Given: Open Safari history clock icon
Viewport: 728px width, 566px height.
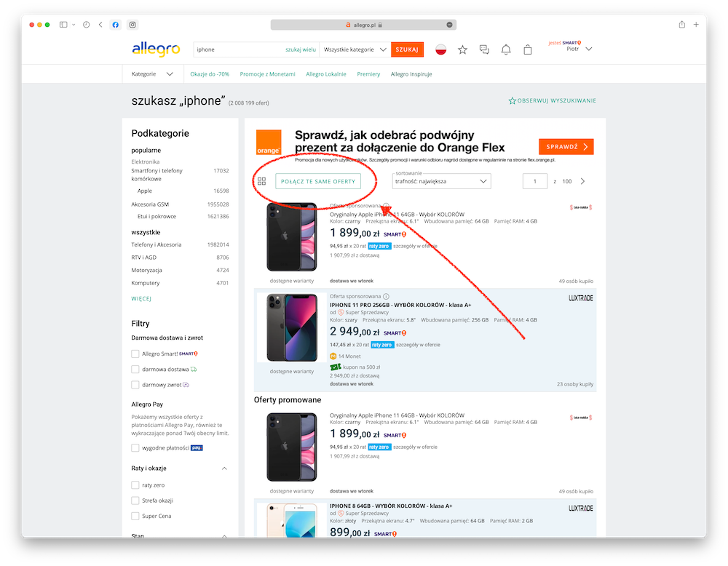Looking at the screenshot, I should 87,25.
